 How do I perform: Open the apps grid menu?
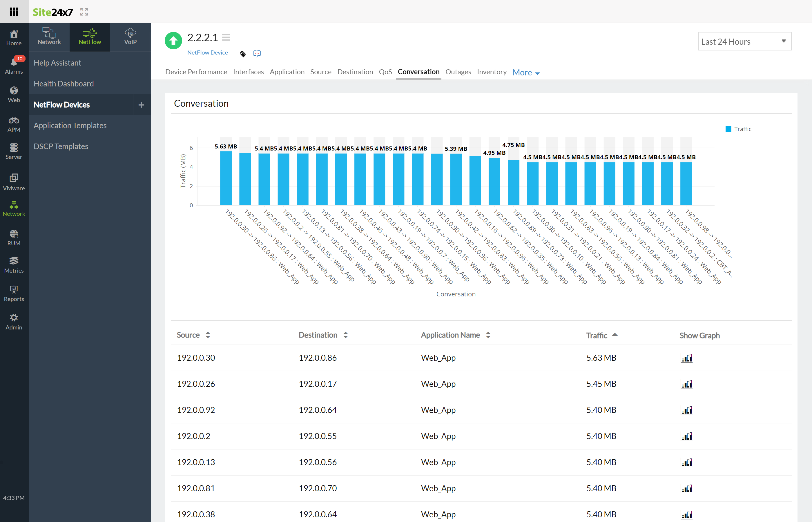14,12
